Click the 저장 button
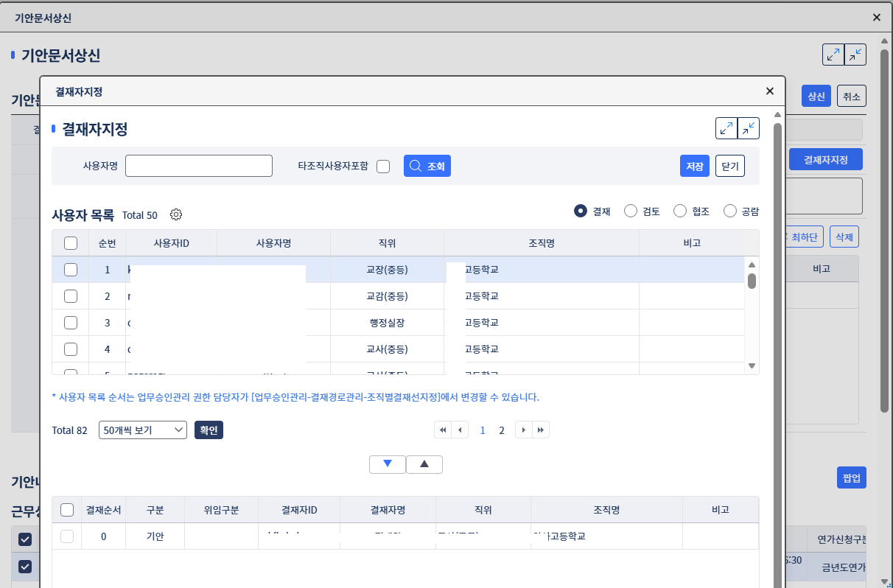893x588 pixels. coord(694,167)
